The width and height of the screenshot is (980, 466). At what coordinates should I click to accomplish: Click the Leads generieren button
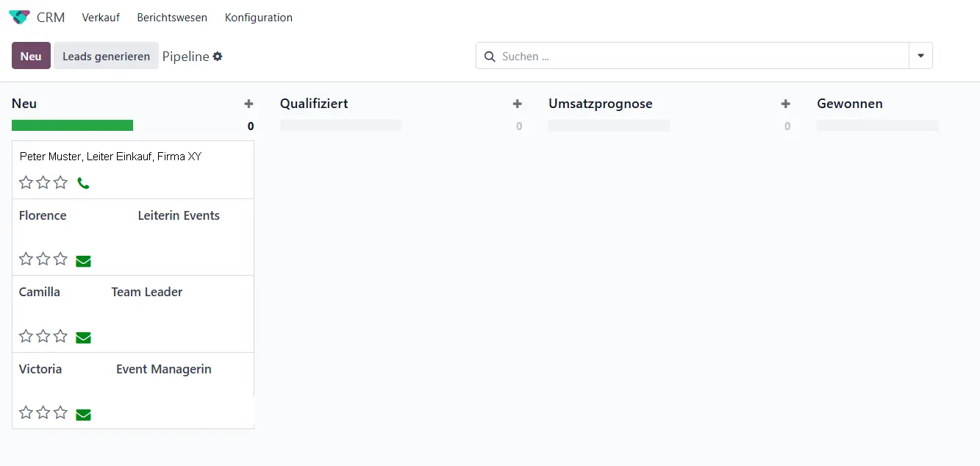click(106, 56)
